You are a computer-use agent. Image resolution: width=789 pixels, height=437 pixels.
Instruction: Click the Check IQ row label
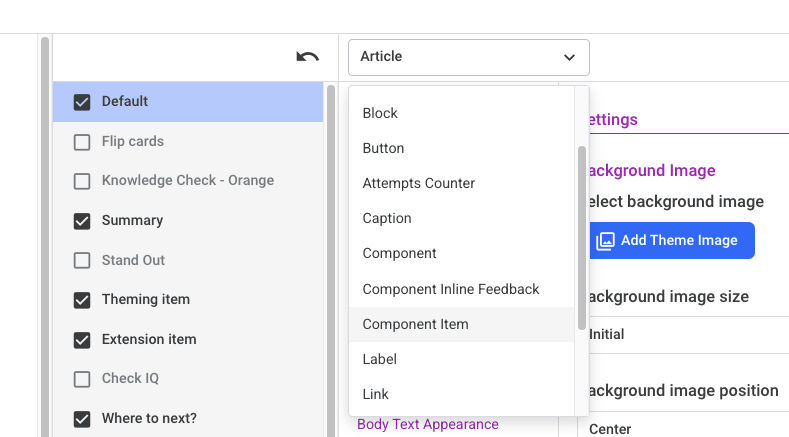[x=130, y=379]
